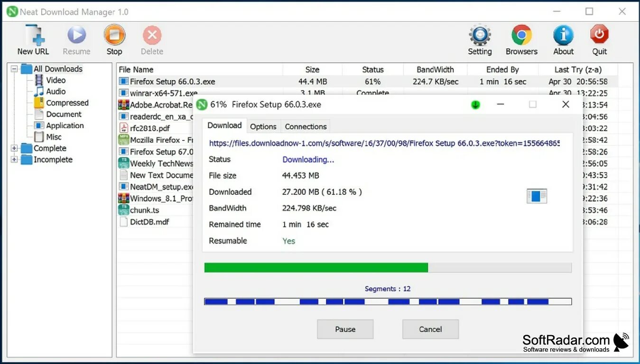Screen dimensions: 640x364
Task: Click the Segments : 12 label
Action: (388, 289)
